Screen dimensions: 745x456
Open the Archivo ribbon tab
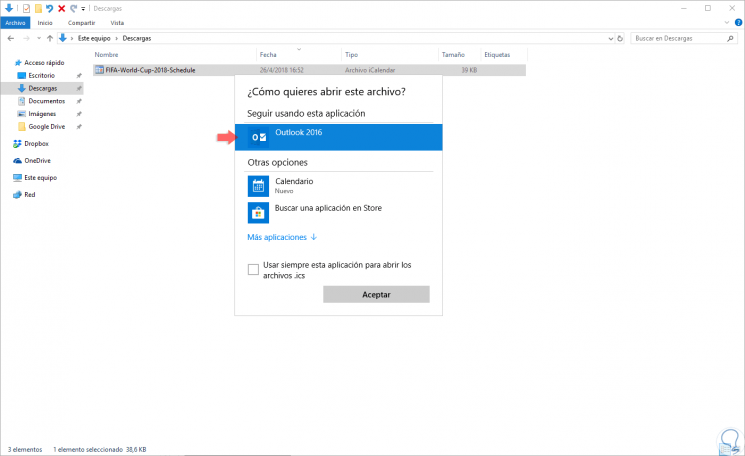tap(15, 23)
